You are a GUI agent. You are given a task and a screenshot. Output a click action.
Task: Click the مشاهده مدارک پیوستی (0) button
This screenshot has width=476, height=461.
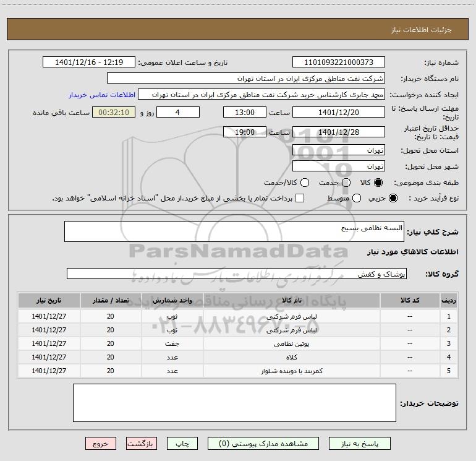263,444
